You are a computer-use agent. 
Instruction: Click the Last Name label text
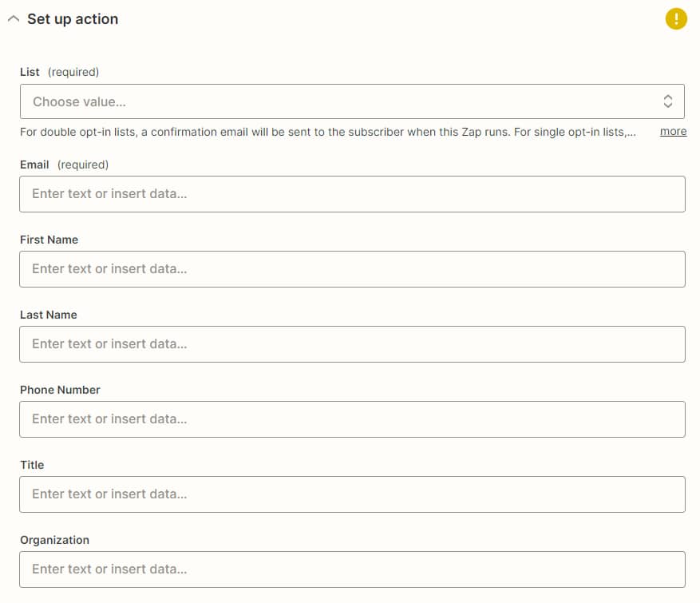[48, 315]
